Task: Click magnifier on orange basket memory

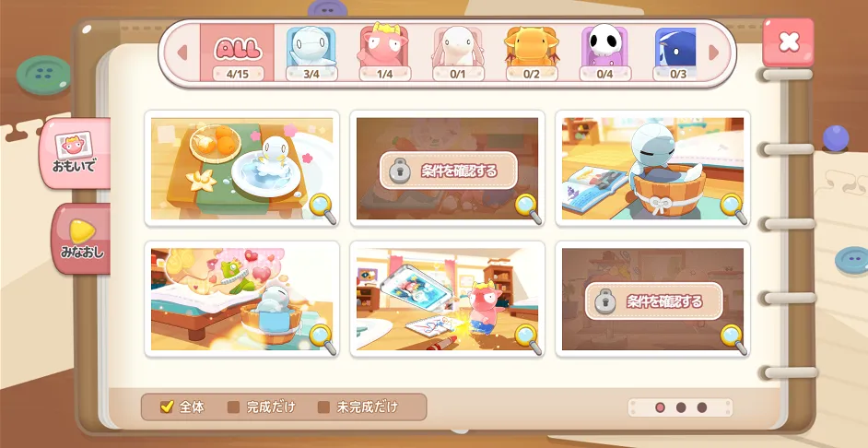Action: pos(323,208)
